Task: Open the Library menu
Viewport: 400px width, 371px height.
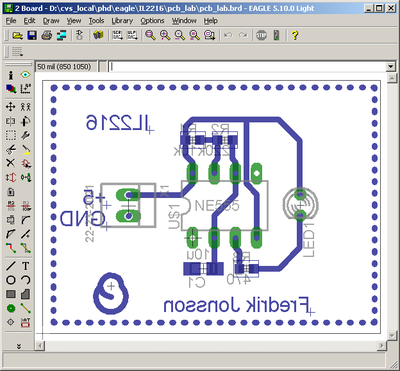Action: (x=122, y=21)
